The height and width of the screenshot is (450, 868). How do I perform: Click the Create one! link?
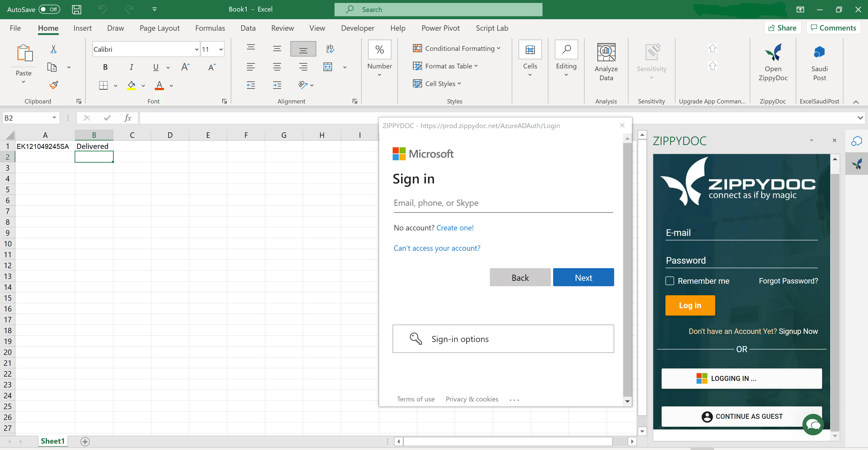[x=455, y=228]
